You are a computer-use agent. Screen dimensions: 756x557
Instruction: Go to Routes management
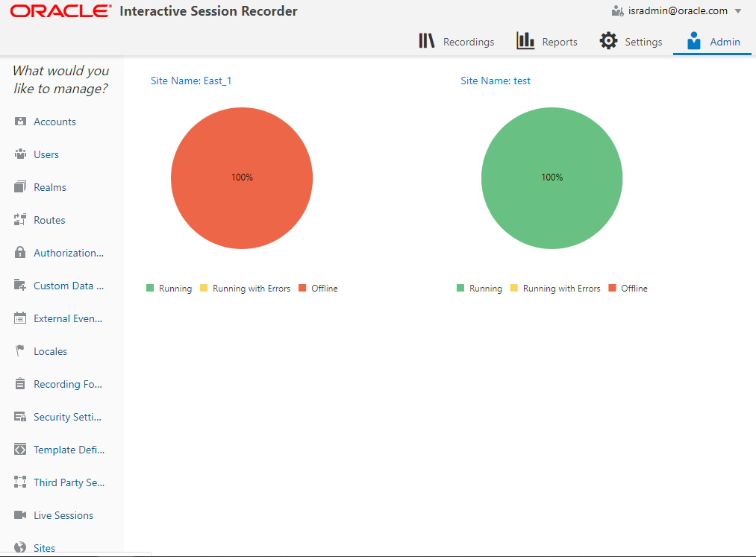49,220
